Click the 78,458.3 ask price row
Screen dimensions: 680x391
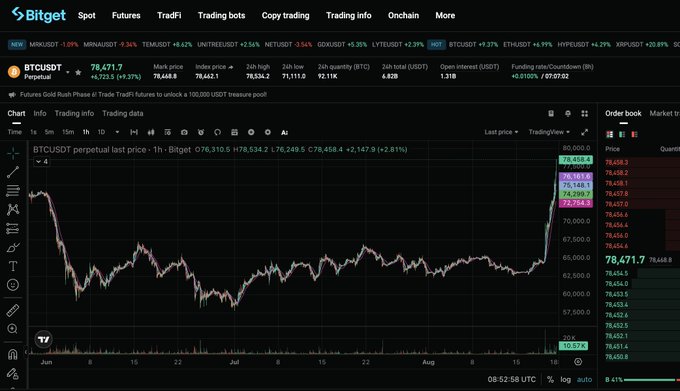[x=642, y=163]
